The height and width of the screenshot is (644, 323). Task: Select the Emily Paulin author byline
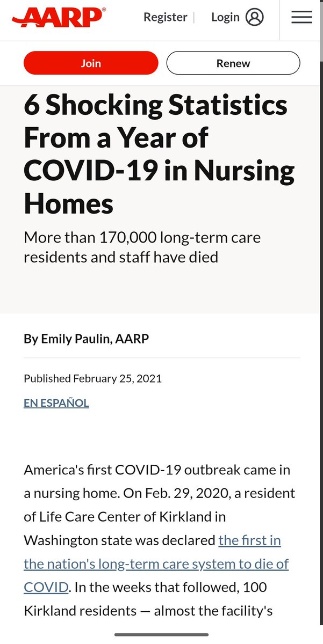(x=86, y=339)
